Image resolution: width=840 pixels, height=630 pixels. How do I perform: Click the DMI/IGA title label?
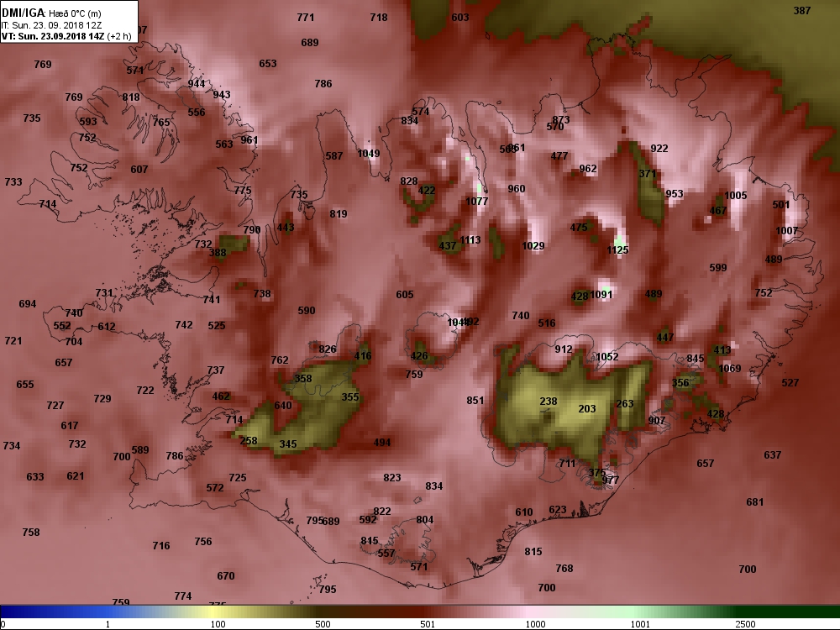[x=24, y=13]
